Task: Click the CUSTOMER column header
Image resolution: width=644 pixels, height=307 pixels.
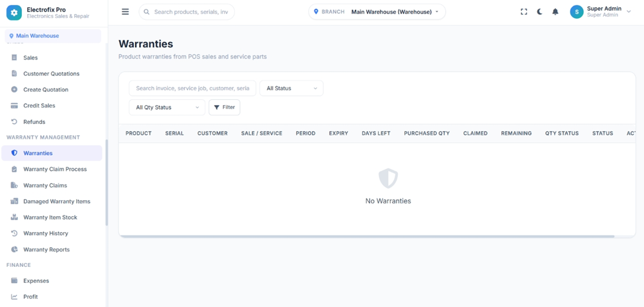Action: (x=212, y=133)
